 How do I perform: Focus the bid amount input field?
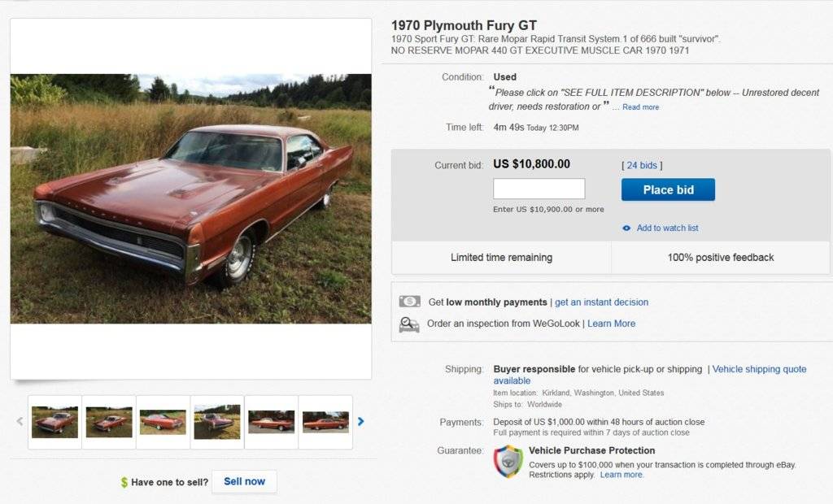(x=539, y=189)
